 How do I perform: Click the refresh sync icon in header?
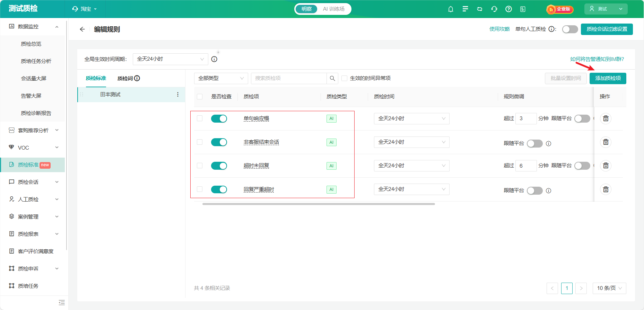[480, 9]
